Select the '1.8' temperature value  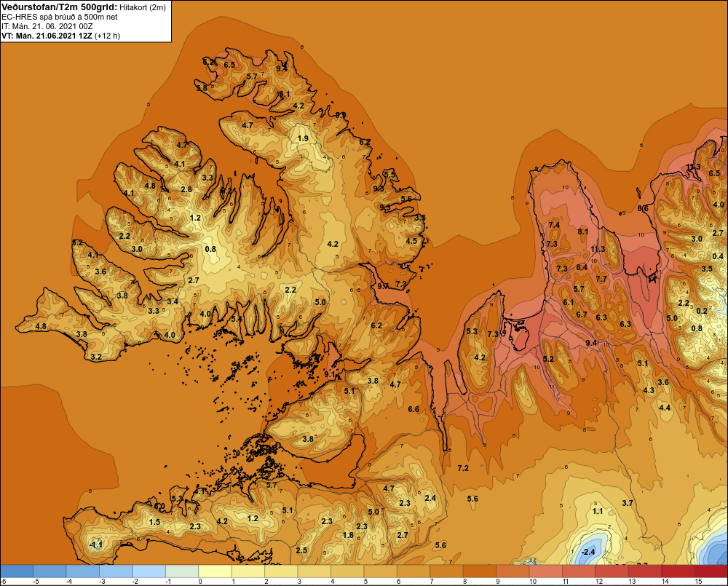pyautogui.click(x=348, y=535)
